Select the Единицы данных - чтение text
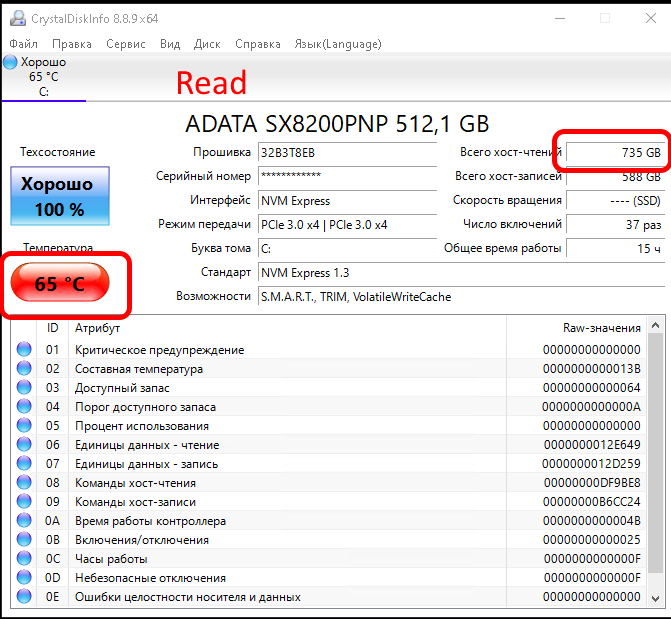The height and width of the screenshot is (619, 671). 147,445
